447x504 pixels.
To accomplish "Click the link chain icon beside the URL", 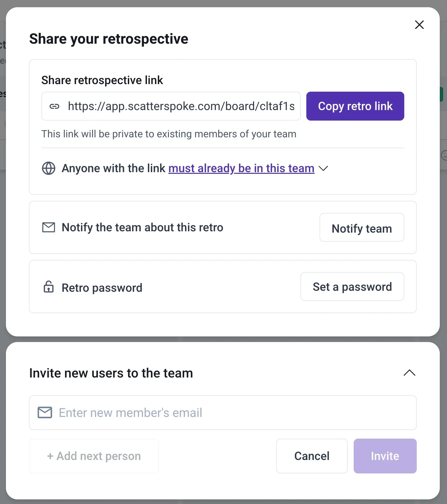I will (x=55, y=106).
